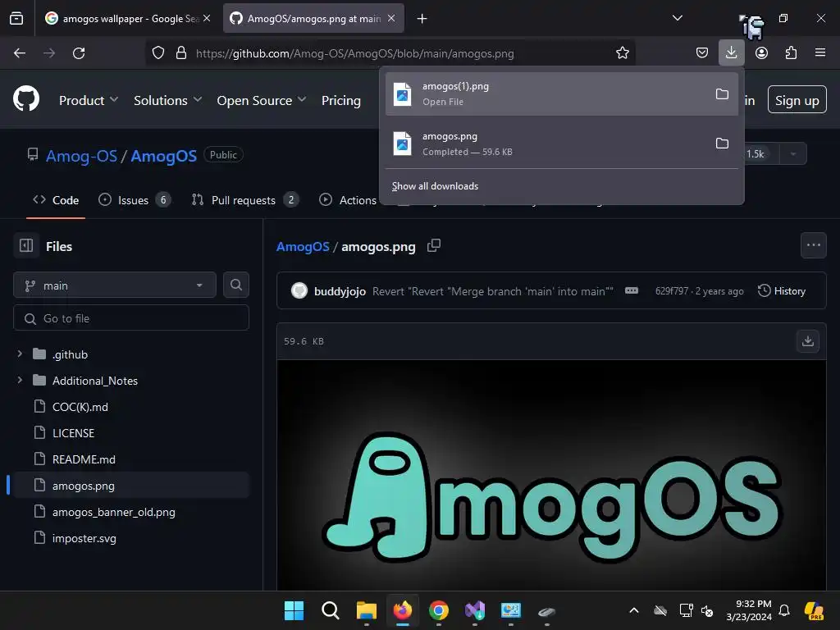
Task: Open the AmogOS repository link
Action: (163, 156)
